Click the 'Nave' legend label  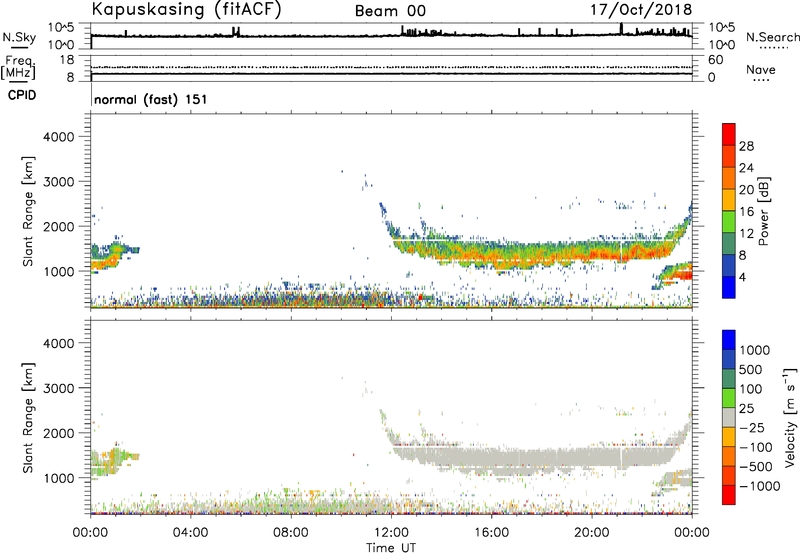click(761, 69)
